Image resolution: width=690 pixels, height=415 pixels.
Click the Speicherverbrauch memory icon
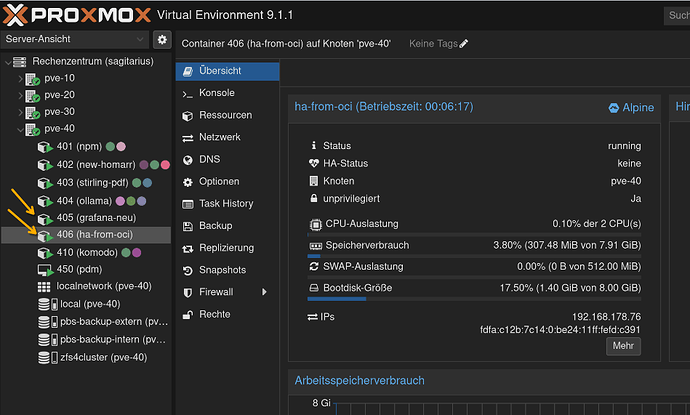316,246
